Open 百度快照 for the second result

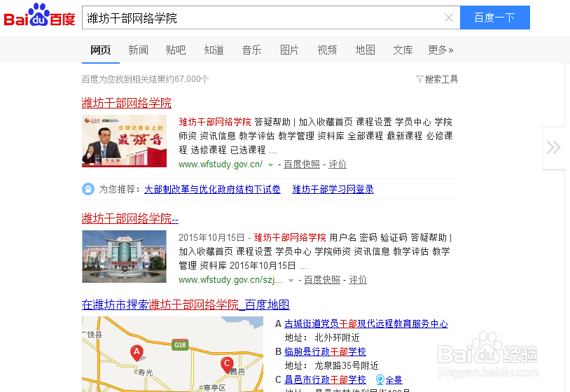coord(322,280)
